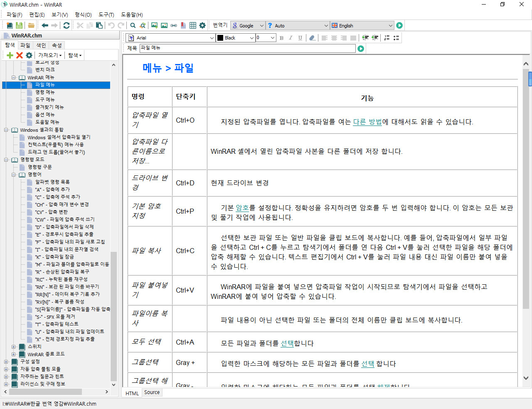
Task: Open the Black font color dropdown
Action: 235,38
